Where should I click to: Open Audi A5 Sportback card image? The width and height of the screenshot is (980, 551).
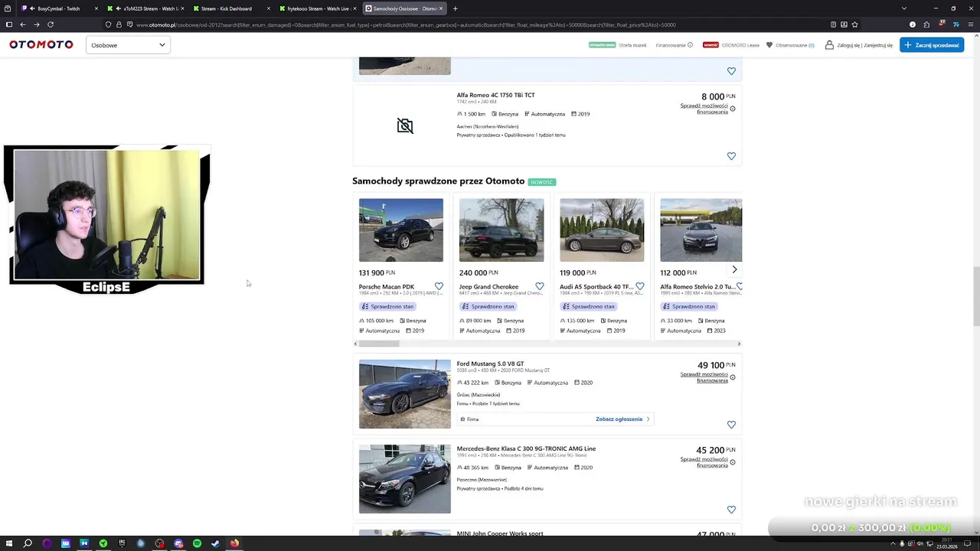(602, 230)
